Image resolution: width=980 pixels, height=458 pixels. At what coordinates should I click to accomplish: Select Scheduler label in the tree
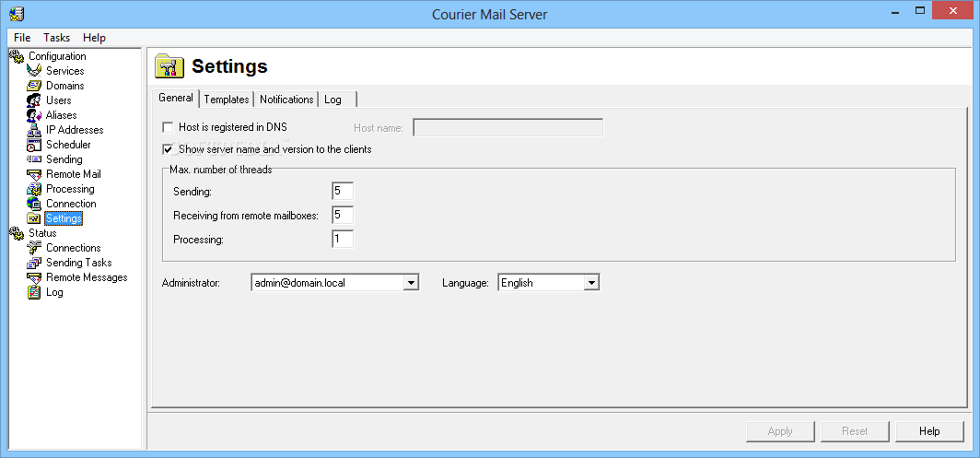coord(68,145)
